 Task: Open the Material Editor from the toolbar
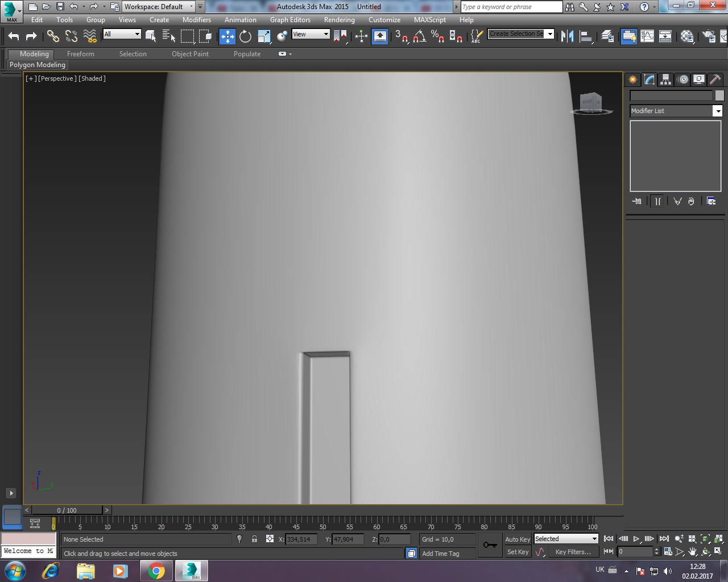tap(687, 36)
